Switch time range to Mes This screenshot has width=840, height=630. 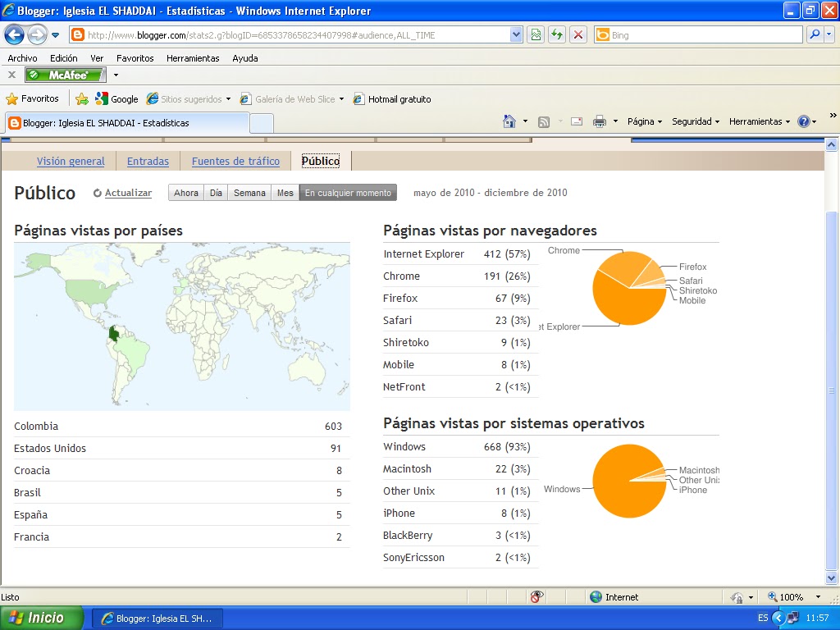[x=285, y=193]
